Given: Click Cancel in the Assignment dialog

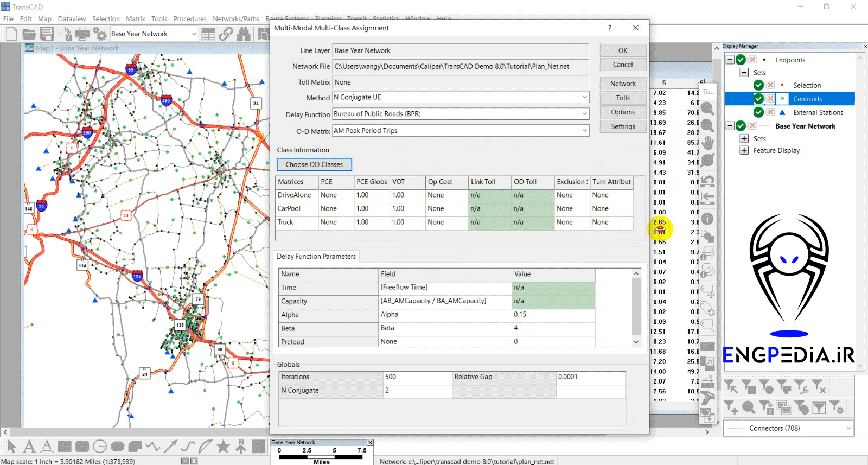Looking at the screenshot, I should point(623,65).
